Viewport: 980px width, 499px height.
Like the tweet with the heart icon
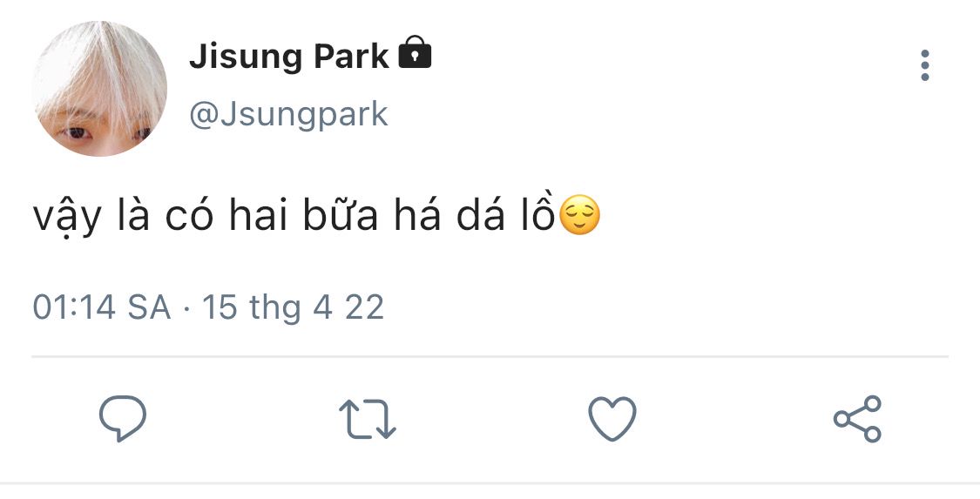[x=612, y=419]
